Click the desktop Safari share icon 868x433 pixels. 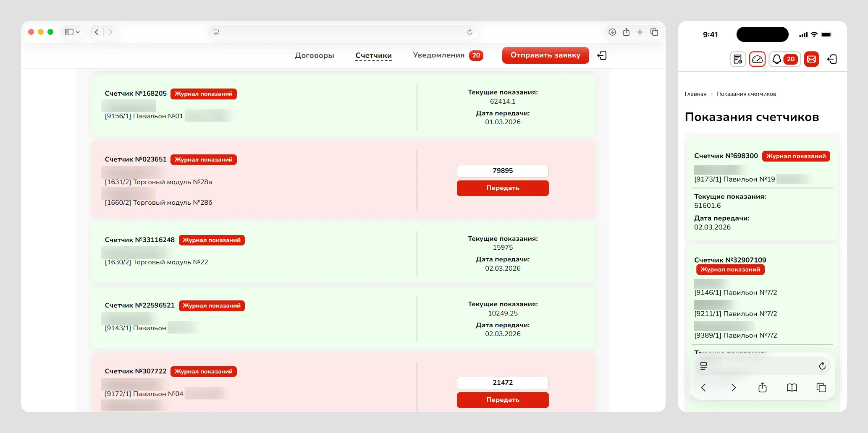point(626,32)
